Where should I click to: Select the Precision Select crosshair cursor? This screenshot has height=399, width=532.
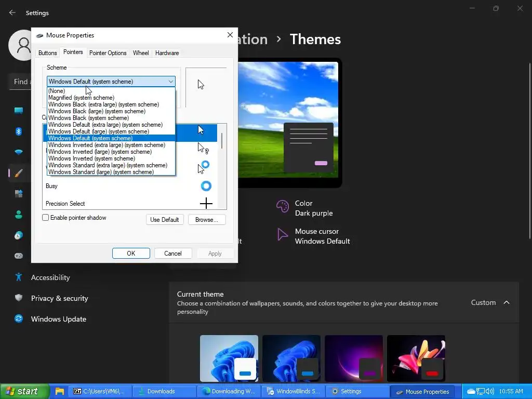tap(206, 204)
